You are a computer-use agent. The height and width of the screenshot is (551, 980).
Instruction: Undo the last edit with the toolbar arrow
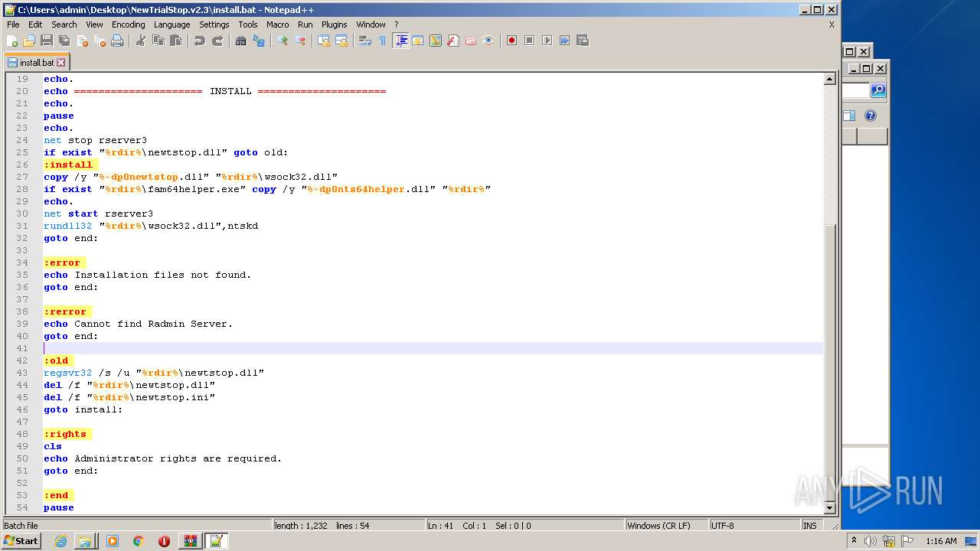click(x=200, y=41)
